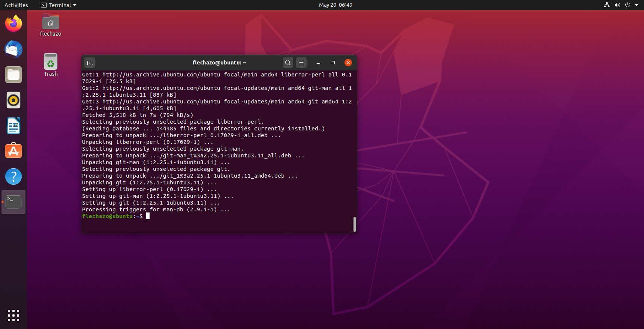This screenshot has height=329, width=644.
Task: Show all applications grid
Action: click(x=13, y=316)
